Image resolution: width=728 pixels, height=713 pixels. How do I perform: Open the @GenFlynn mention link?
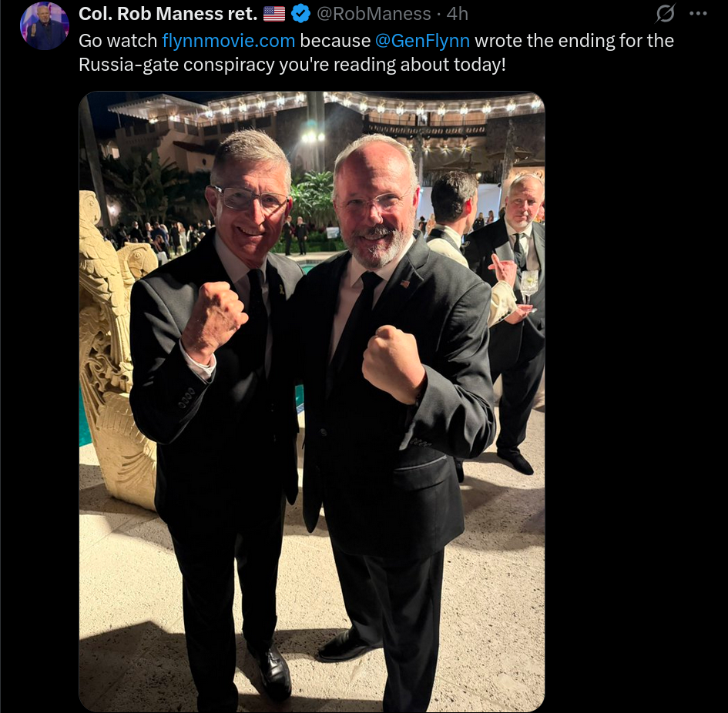pyautogui.click(x=422, y=41)
